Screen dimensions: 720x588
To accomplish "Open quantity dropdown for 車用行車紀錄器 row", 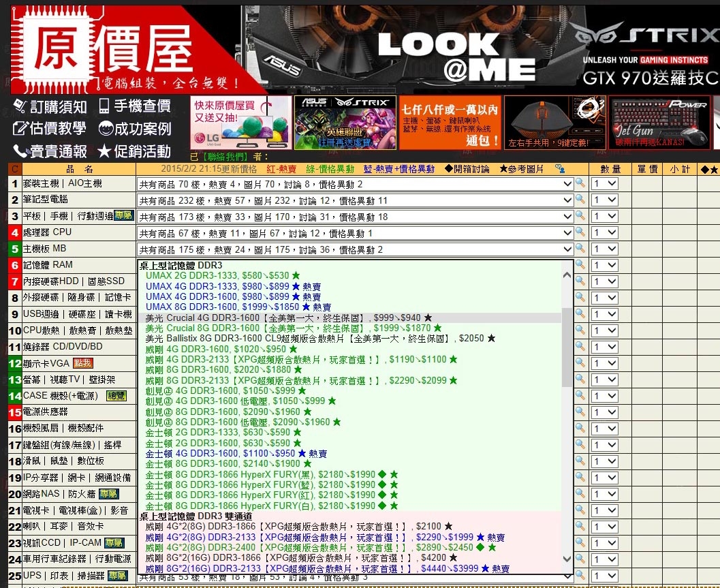I will coord(604,559).
